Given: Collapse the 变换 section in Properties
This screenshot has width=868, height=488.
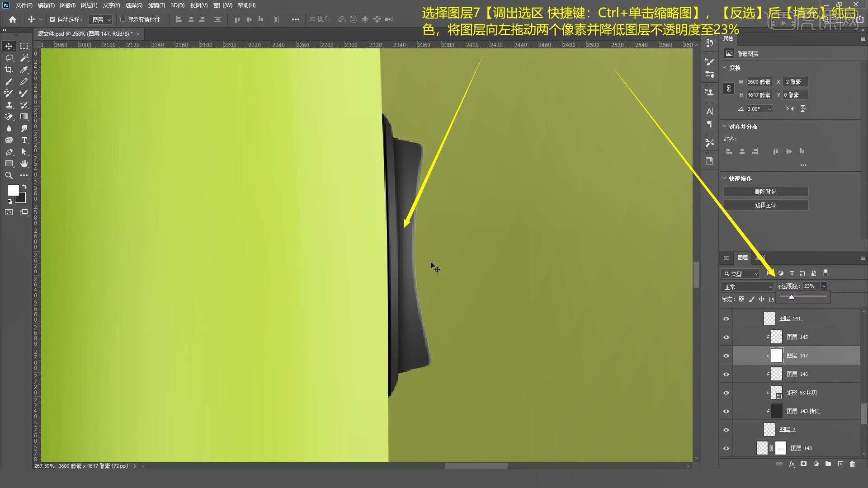Looking at the screenshot, I should (x=725, y=67).
